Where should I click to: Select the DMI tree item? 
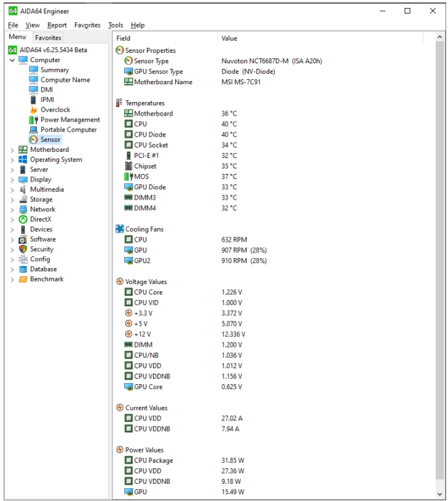coord(47,90)
